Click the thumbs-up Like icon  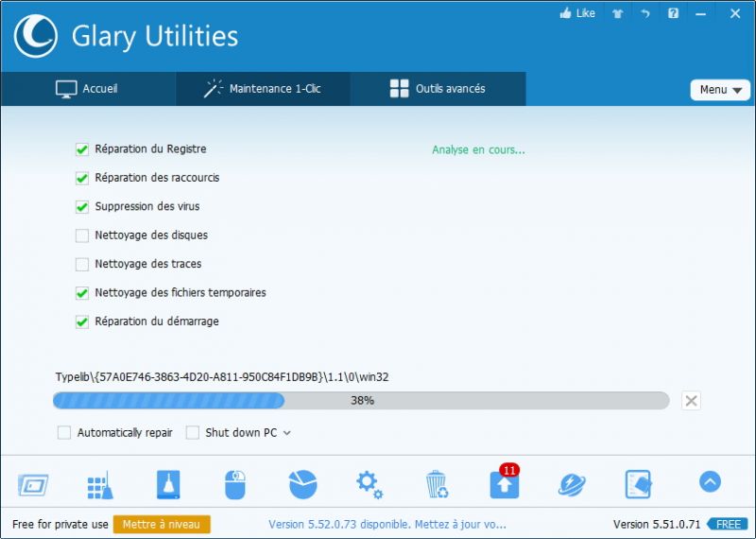coord(565,13)
